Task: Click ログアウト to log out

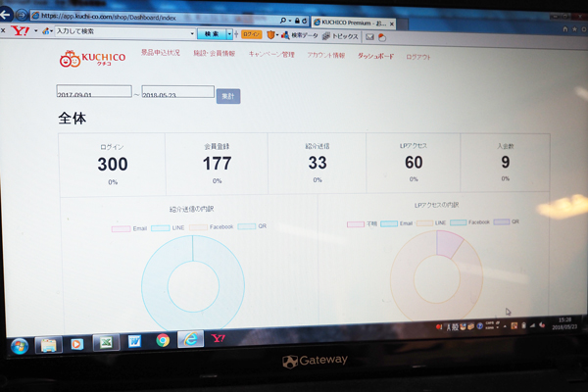Action: pyautogui.click(x=418, y=57)
